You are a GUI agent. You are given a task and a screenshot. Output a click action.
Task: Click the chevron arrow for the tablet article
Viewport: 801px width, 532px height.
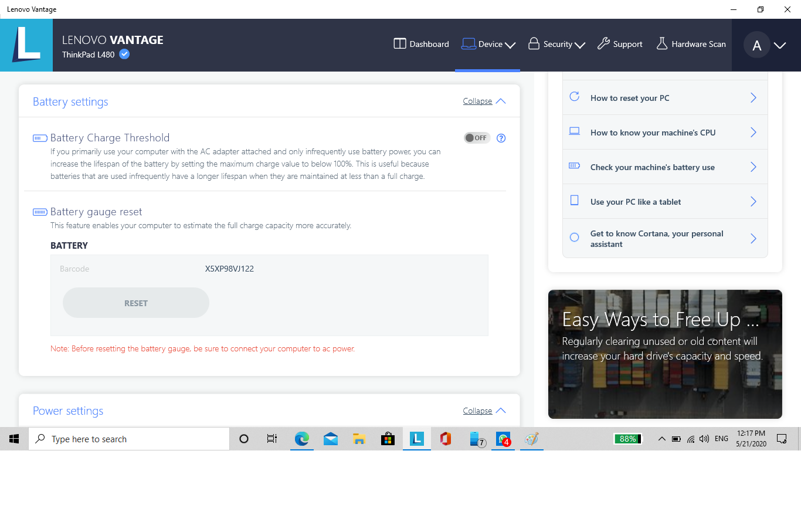[754, 201]
